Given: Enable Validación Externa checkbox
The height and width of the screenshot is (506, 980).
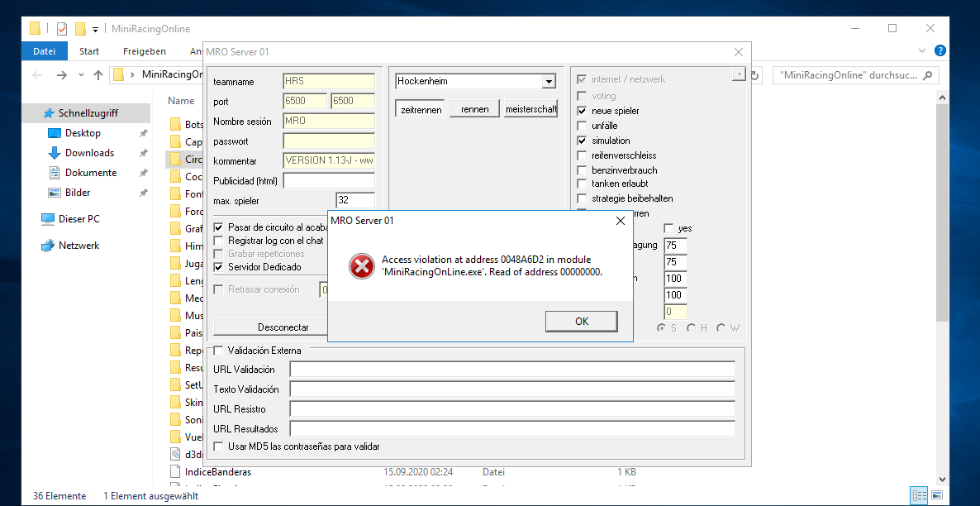Looking at the screenshot, I should (218, 351).
